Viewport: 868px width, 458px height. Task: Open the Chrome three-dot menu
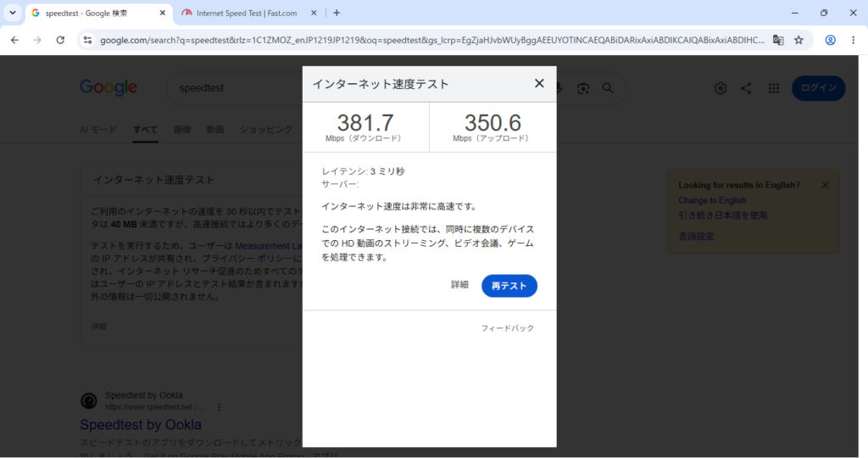[x=853, y=40]
